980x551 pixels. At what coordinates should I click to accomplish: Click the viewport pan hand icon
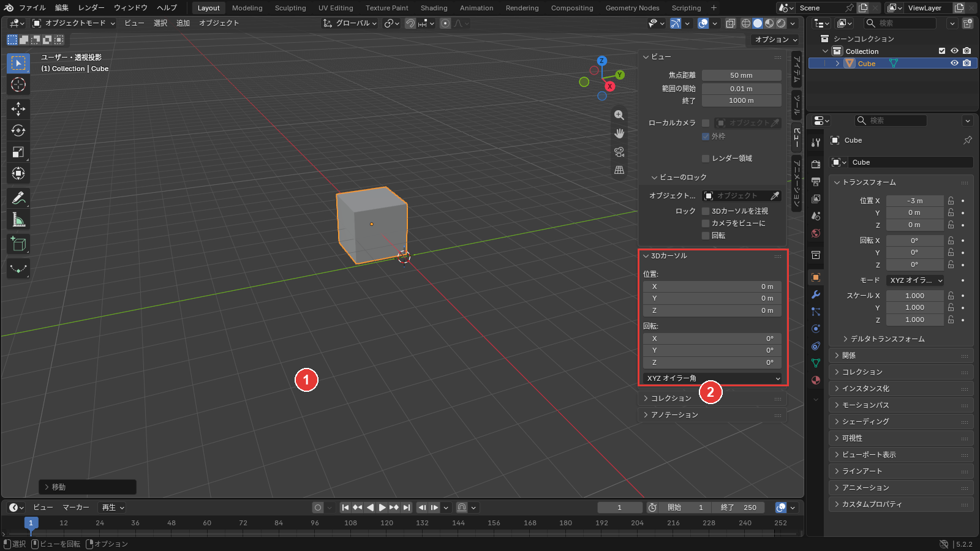point(619,133)
